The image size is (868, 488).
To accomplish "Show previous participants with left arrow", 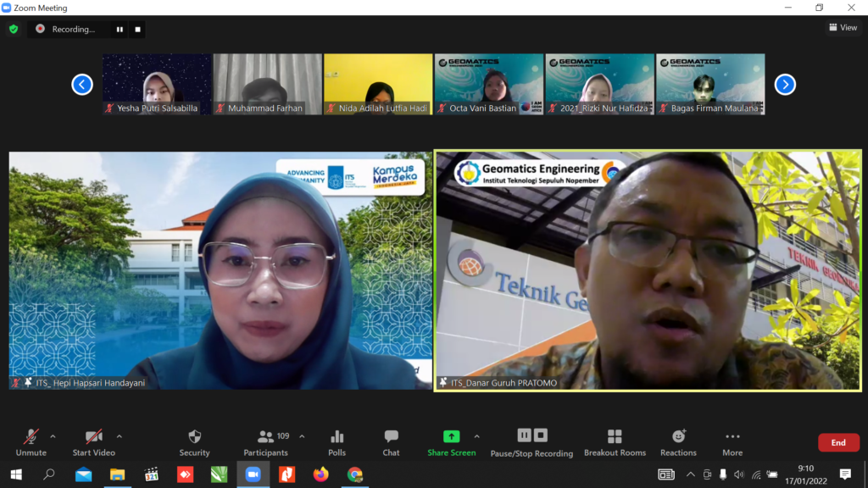I will click(x=82, y=84).
